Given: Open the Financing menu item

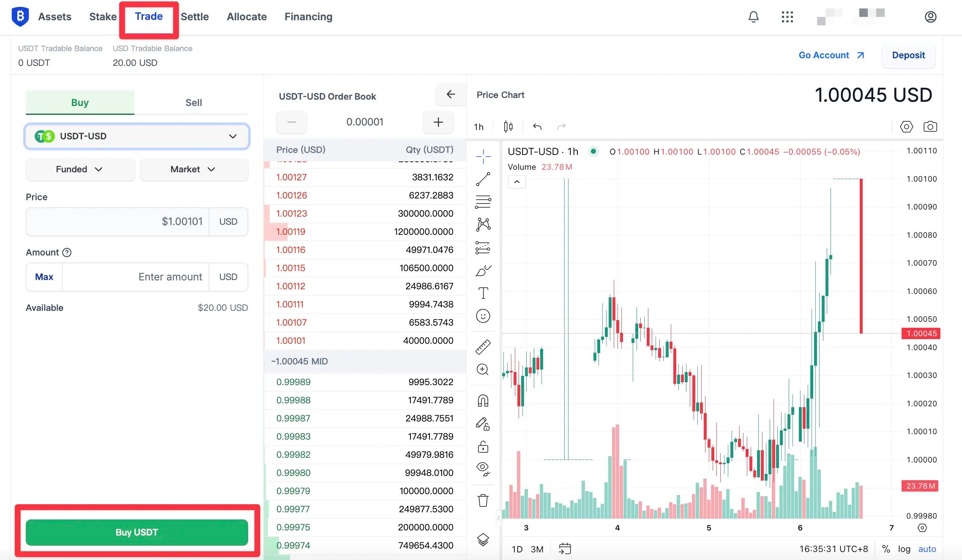Looking at the screenshot, I should [308, 16].
